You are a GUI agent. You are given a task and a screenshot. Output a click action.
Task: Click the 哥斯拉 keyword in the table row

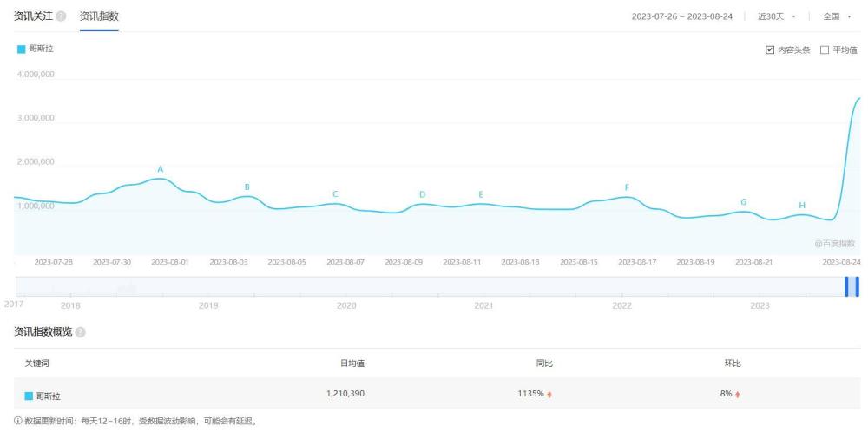click(48, 396)
